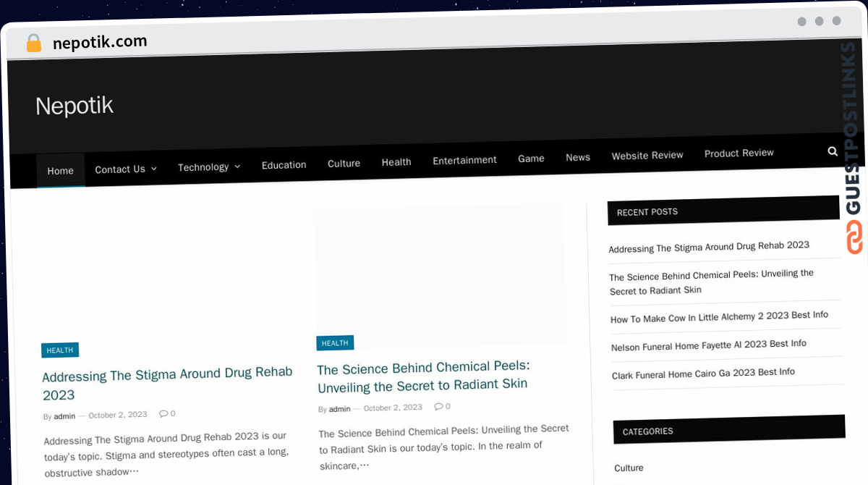Screen dimensions: 868x485
Task: Click HEALTH tag above Drug Rehab post
Action: click(60, 350)
